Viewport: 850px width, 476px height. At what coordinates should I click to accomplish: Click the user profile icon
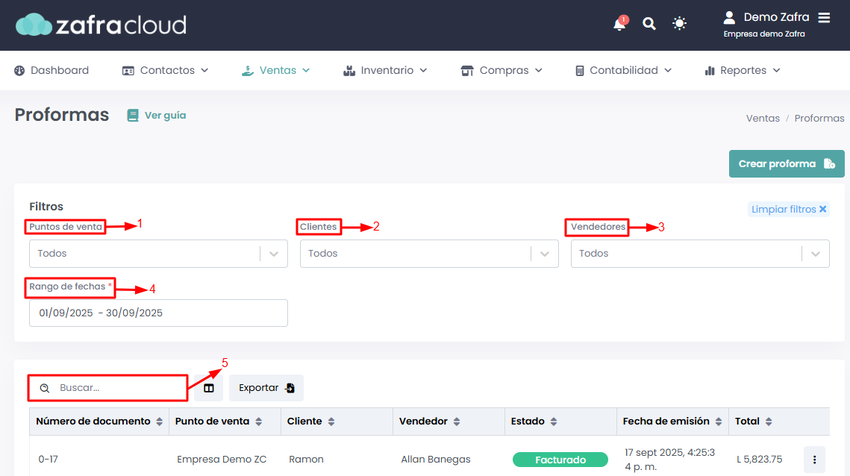(x=729, y=18)
